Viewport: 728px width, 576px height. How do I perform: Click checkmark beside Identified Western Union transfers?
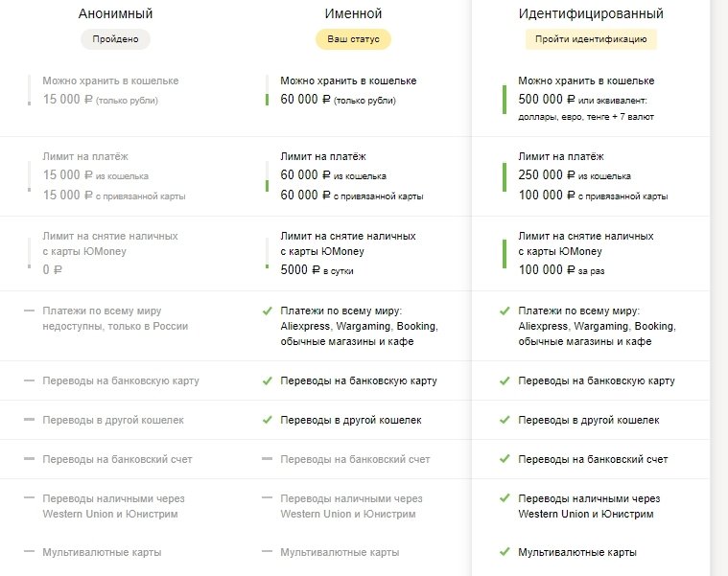[505, 498]
